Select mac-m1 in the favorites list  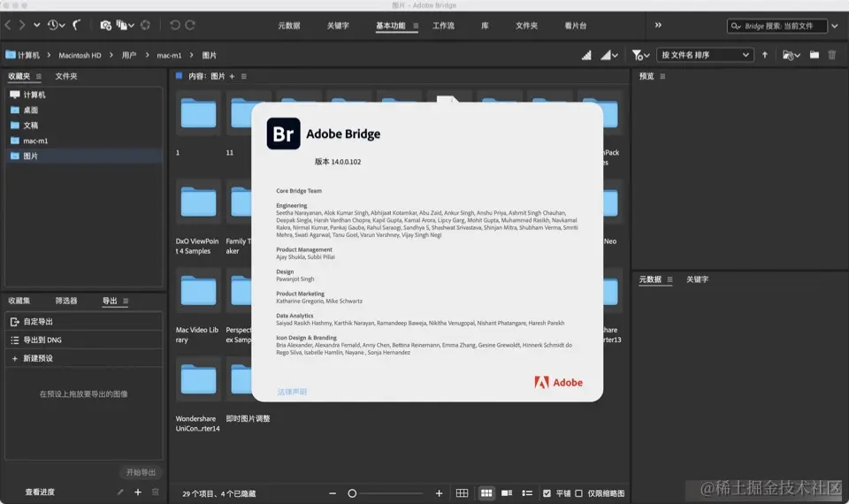point(84,141)
